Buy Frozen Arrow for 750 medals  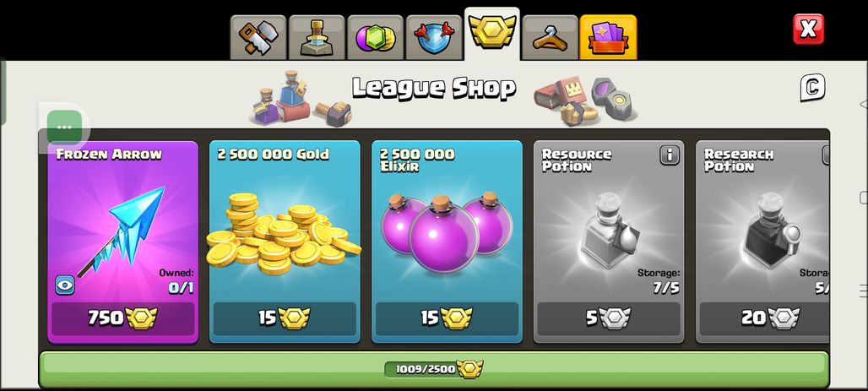pyautogui.click(x=123, y=318)
